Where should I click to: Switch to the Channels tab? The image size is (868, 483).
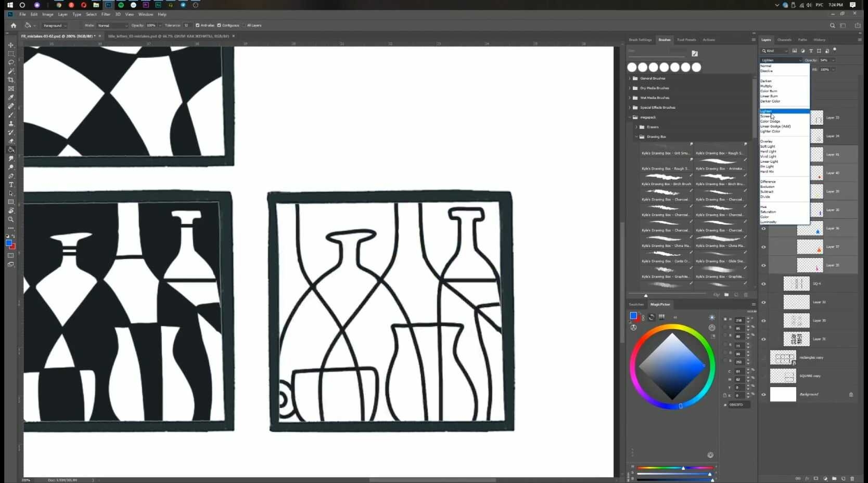coord(784,40)
